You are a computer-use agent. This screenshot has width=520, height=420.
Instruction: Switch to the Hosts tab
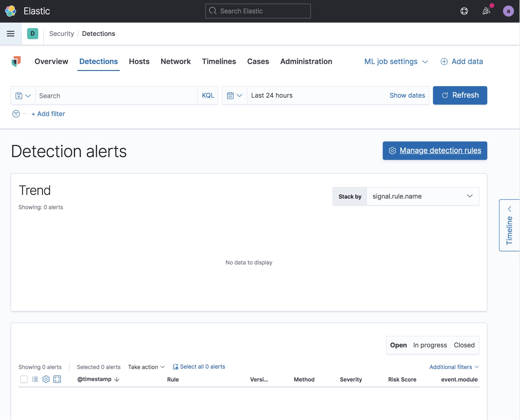coord(139,61)
